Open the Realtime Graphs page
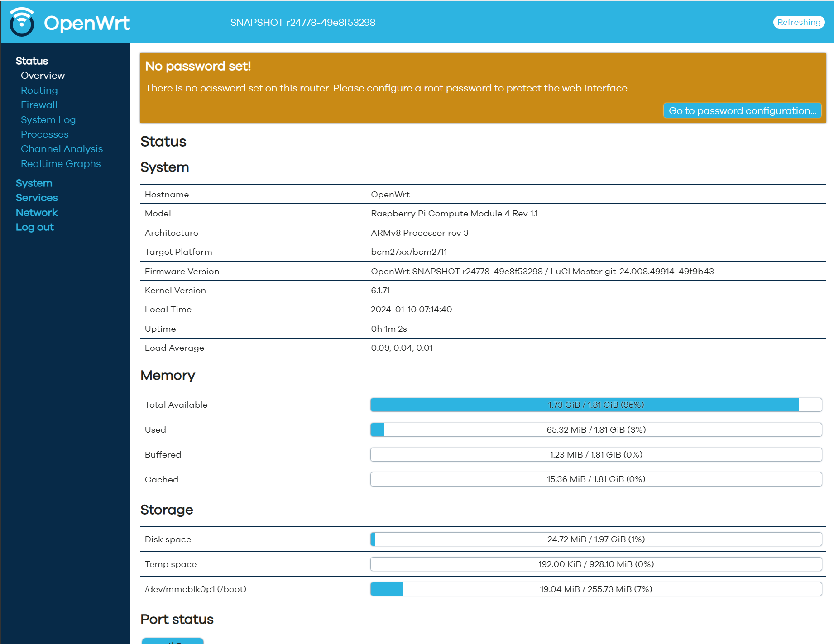This screenshot has width=834, height=644. pyautogui.click(x=61, y=163)
